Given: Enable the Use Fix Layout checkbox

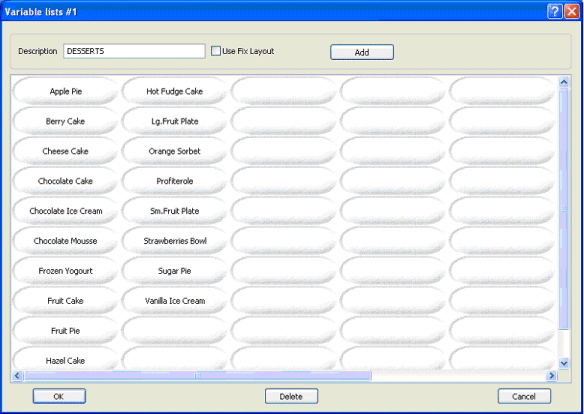Looking at the screenshot, I should (216, 51).
